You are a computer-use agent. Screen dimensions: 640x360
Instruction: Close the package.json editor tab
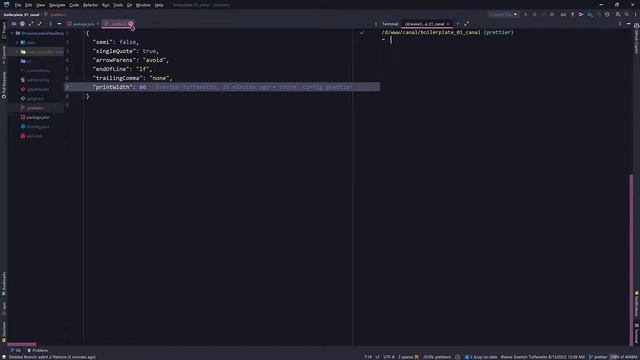click(x=98, y=24)
